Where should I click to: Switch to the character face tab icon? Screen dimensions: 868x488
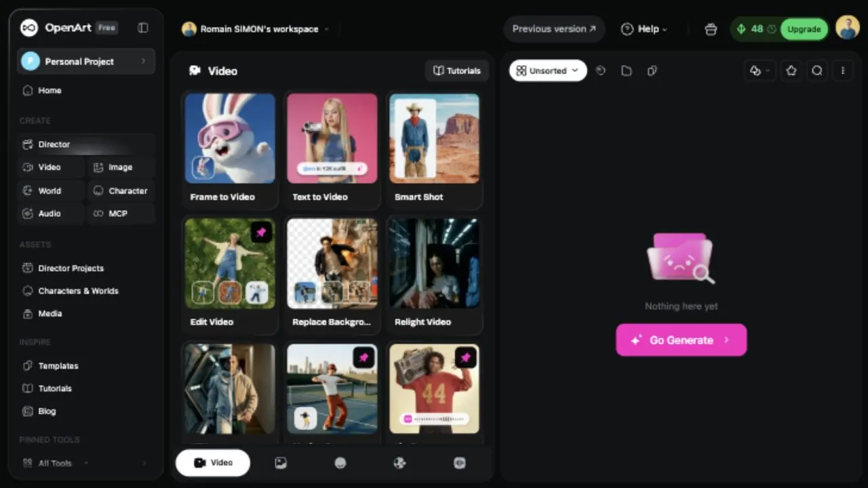pyautogui.click(x=340, y=463)
